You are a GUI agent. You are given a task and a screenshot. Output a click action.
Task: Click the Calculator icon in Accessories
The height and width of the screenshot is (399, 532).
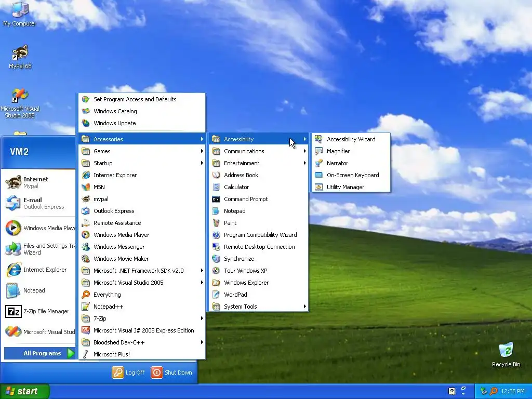216,187
